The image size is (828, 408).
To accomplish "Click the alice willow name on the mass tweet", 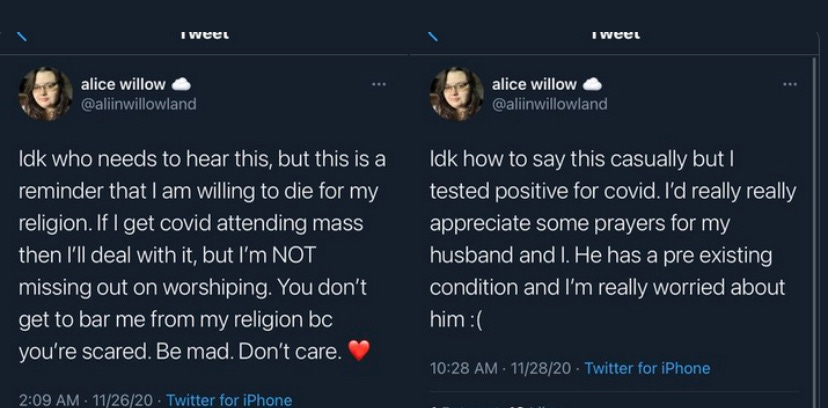I will point(123,84).
